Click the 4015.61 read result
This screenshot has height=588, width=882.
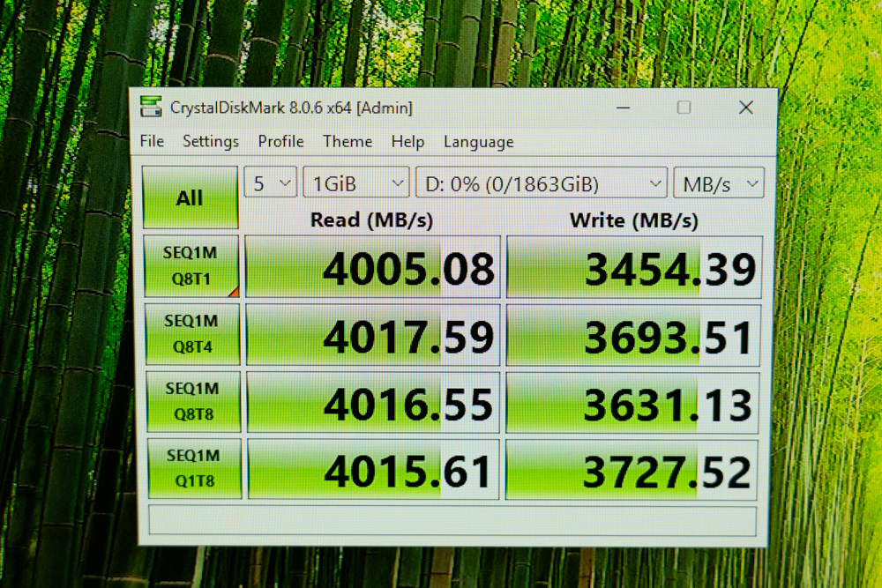pos(373,469)
